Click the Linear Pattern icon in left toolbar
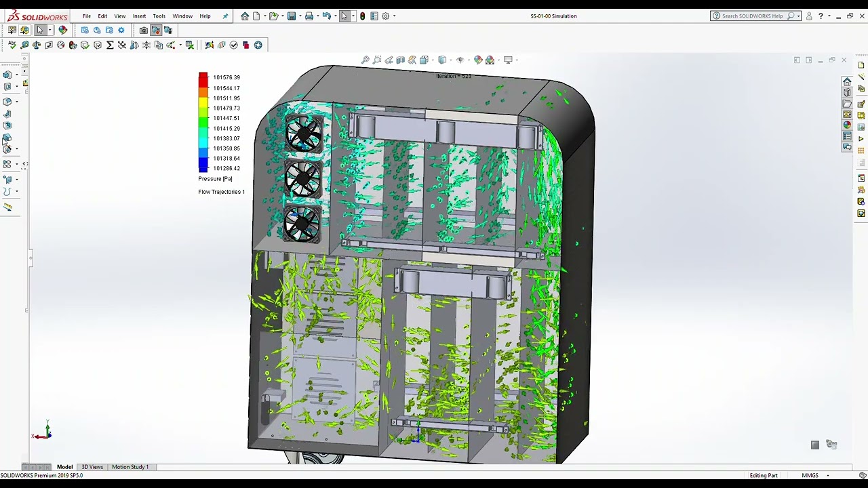The height and width of the screenshot is (488, 868). tap(7, 164)
